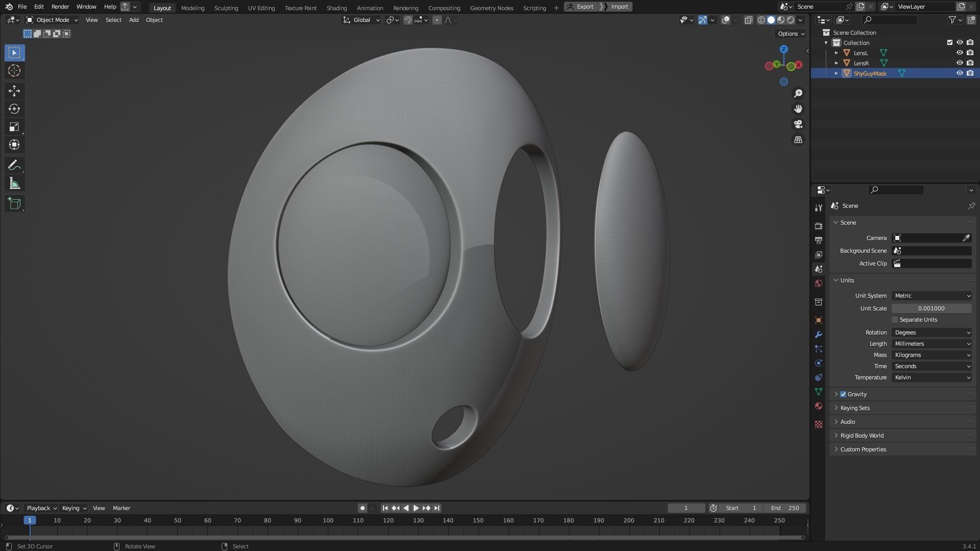Open the Render properties tab
The image size is (980, 551).
(819, 226)
